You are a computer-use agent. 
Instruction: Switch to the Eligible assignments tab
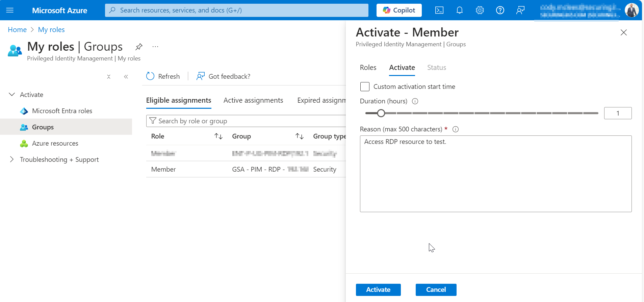pyautogui.click(x=179, y=100)
